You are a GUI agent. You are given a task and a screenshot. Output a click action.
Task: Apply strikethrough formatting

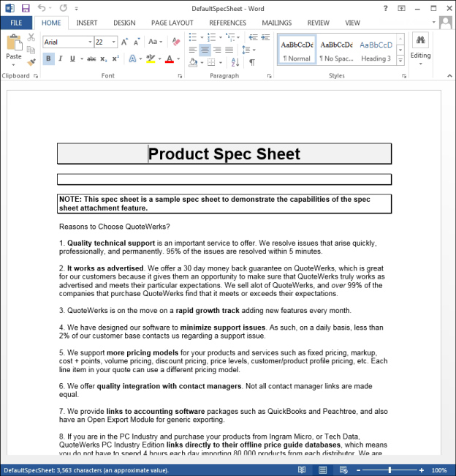click(91, 59)
